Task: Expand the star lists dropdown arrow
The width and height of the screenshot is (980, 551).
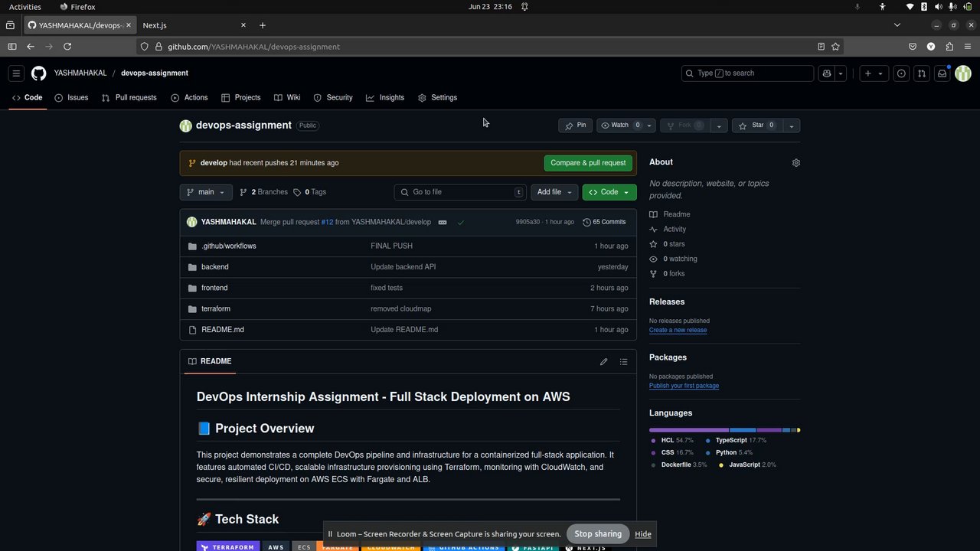Action: pos(792,126)
